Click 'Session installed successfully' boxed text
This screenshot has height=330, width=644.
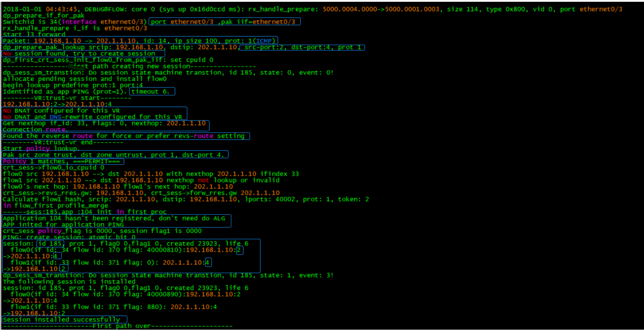64,319
